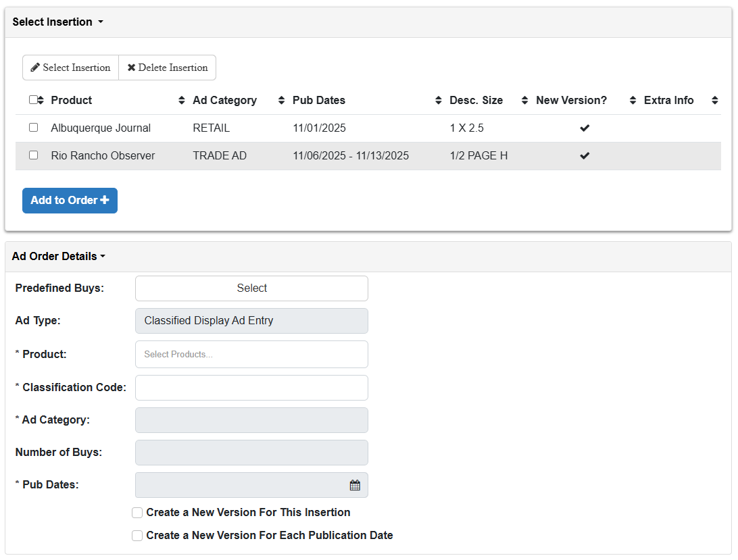738x560 pixels.
Task: Click the sort arrows beside header checkbox
Action: (x=41, y=100)
